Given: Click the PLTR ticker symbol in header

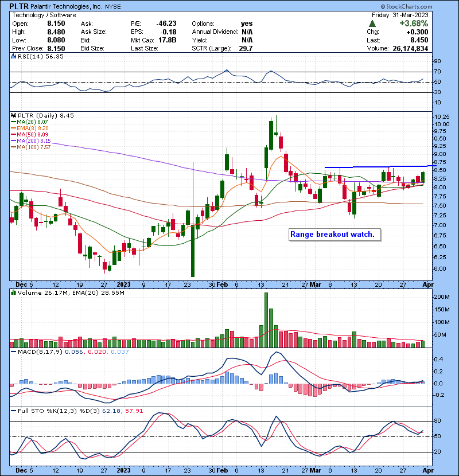Looking at the screenshot, I should coord(19,6).
